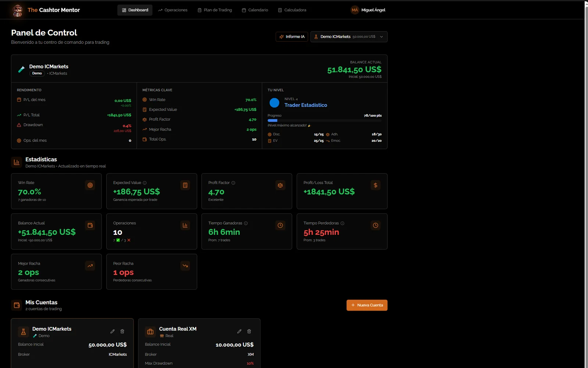Click the Expected Value info icon
This screenshot has height=368, width=588.
(x=145, y=183)
